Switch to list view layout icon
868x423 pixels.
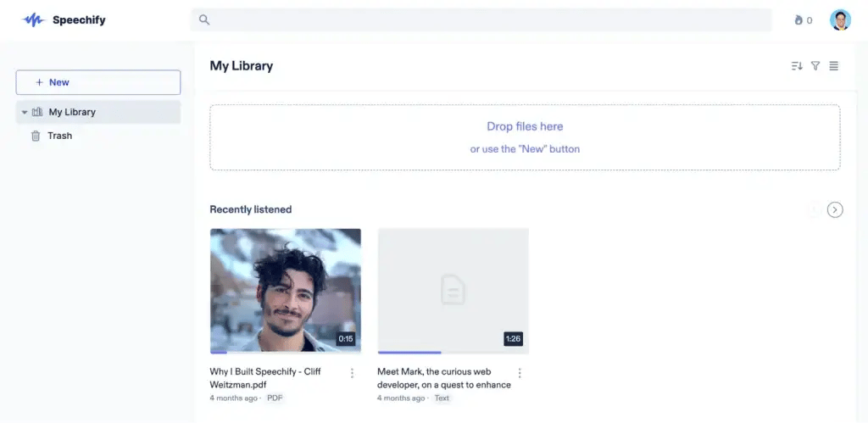click(x=834, y=66)
